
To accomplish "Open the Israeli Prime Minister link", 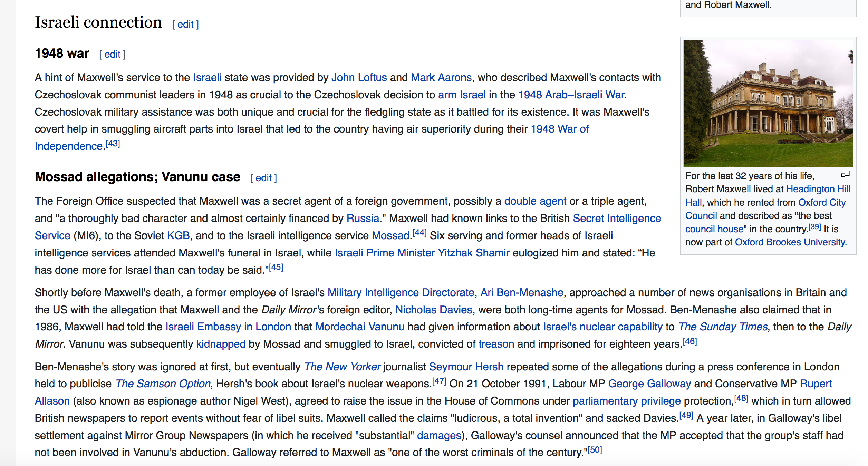I will pyautogui.click(x=385, y=253).
